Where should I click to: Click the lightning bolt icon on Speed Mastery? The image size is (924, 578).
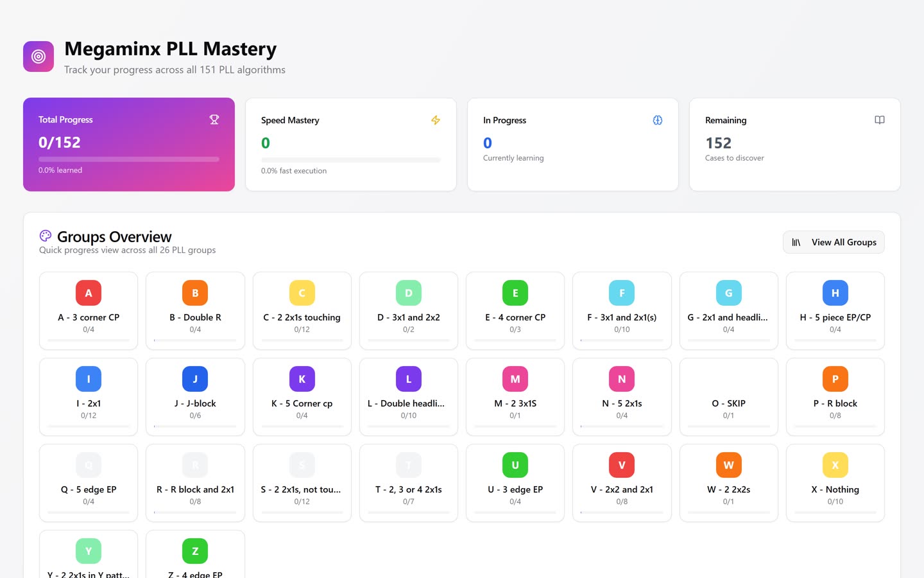(436, 120)
